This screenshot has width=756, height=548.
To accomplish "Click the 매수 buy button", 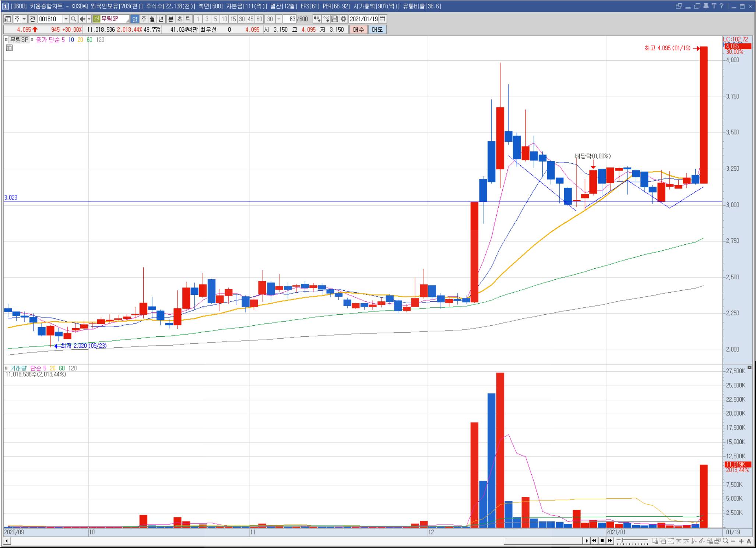I will coord(358,29).
